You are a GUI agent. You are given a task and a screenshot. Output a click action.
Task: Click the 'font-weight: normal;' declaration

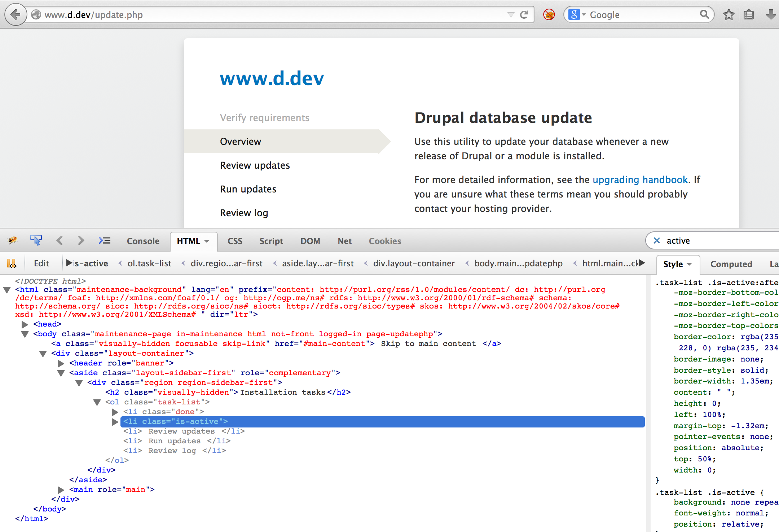[x=721, y=513]
